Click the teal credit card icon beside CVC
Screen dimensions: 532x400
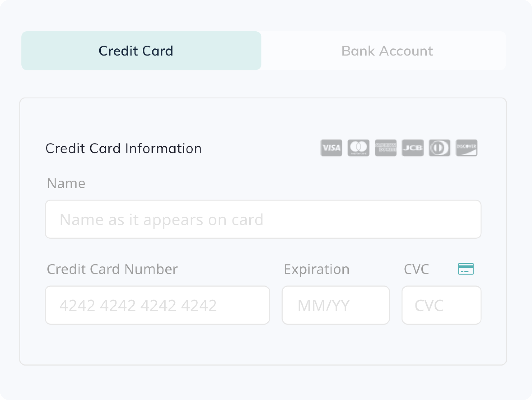[466, 269]
